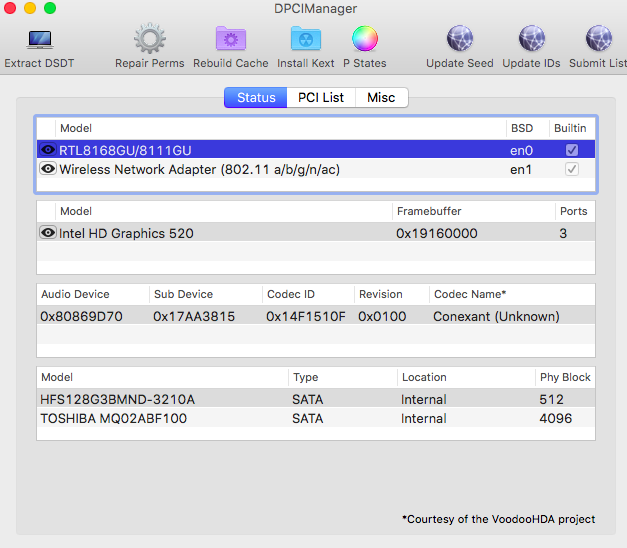Screen dimensions: 627x548
Task: Click the en0 BSD value
Action: click(x=521, y=151)
